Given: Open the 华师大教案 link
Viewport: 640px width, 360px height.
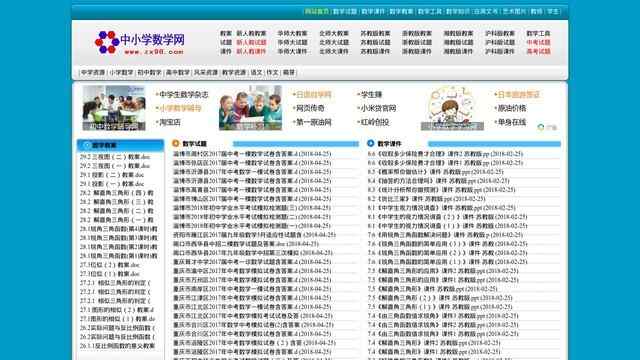Looking at the screenshot, I should 293,33.
